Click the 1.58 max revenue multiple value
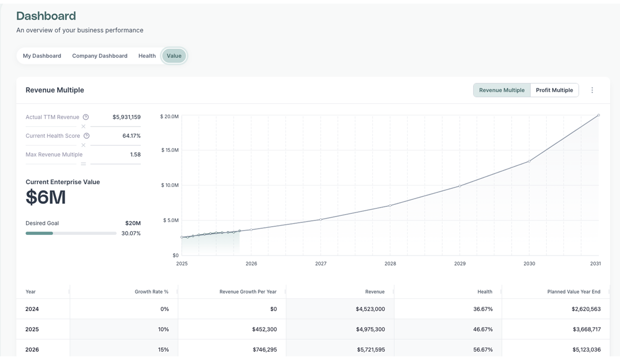This screenshot has height=364, width=620. click(136, 155)
